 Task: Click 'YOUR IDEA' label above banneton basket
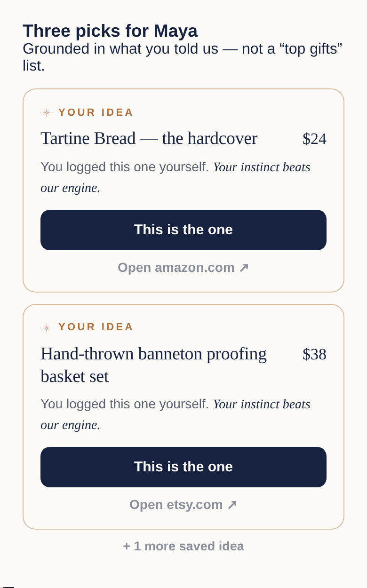pyautogui.click(x=96, y=327)
